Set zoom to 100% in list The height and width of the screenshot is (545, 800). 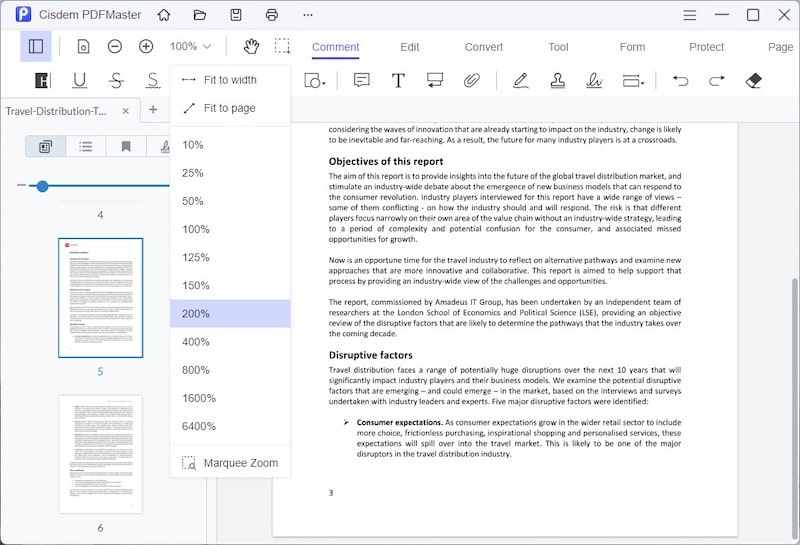pos(230,229)
